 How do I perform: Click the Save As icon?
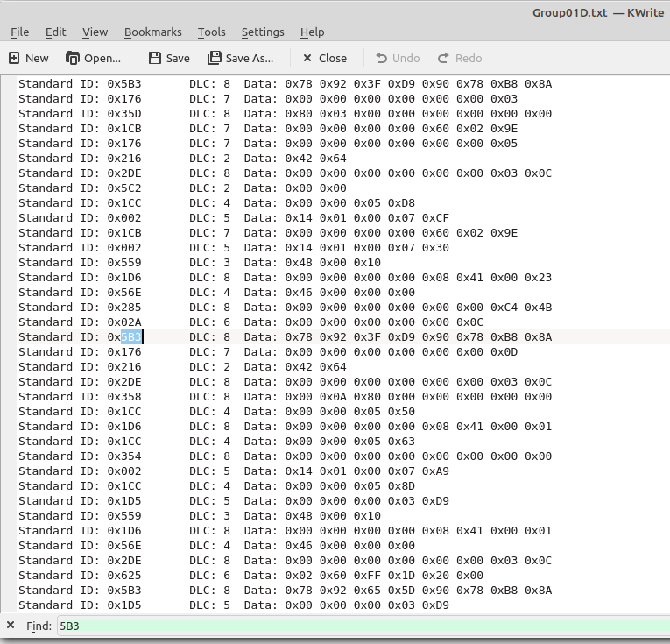[214, 58]
